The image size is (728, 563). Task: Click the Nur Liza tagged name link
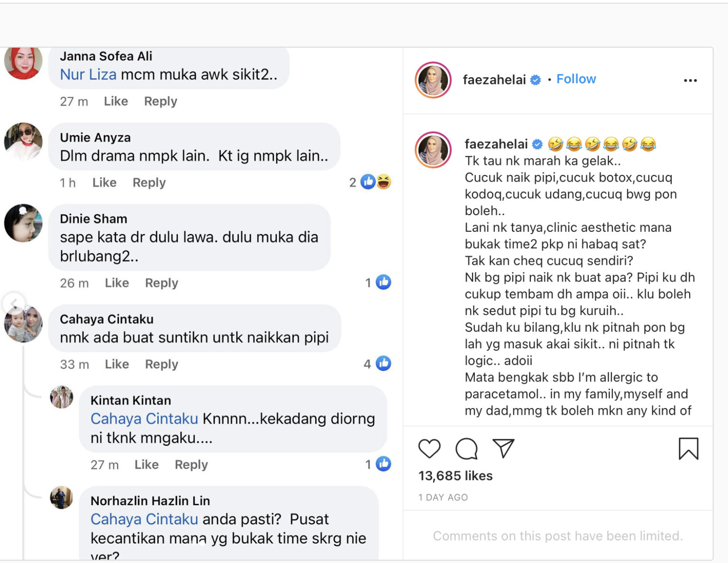[x=88, y=74]
